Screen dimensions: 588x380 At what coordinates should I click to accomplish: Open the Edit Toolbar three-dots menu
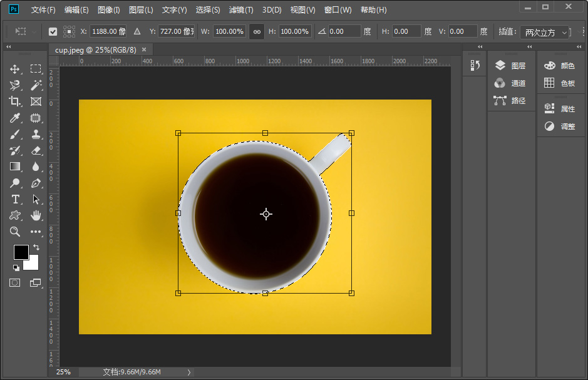click(x=36, y=232)
